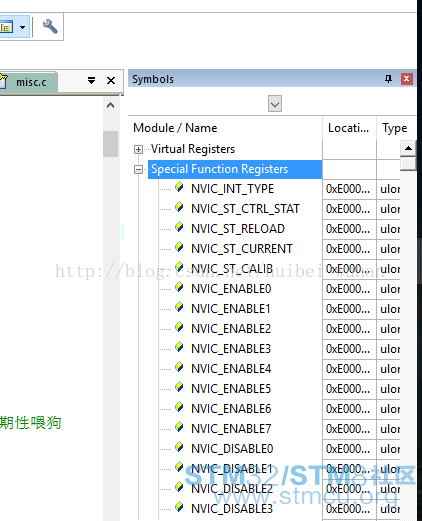Screen dimensions: 422x521
Task: Click the editor scroll-up arrow
Action: point(110,106)
